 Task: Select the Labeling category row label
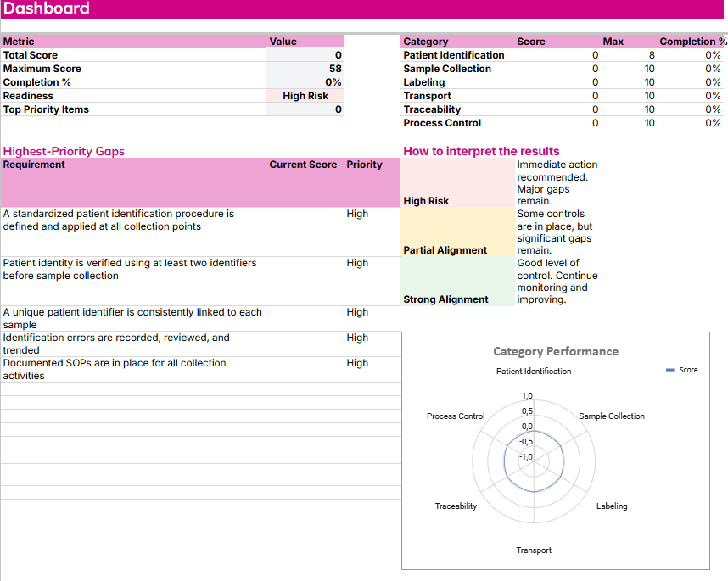[424, 82]
